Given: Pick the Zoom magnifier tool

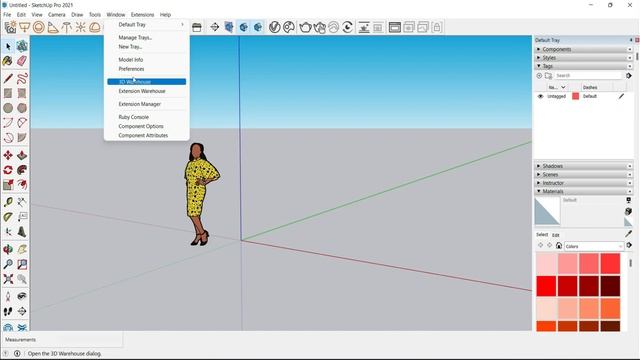Looking at the screenshot, I should click(8, 264).
